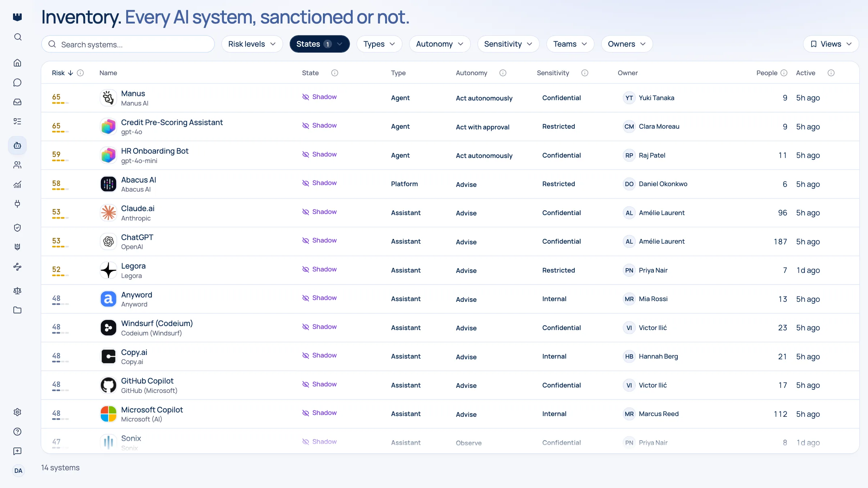Click 'Act with approval' autonomy cell
Viewport: 868px width, 488px height.
coord(482,127)
